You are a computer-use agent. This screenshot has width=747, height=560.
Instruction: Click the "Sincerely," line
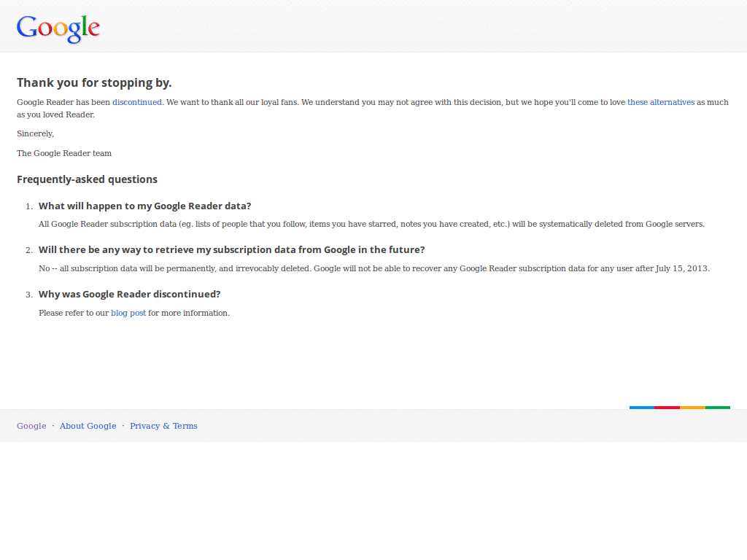tap(35, 134)
